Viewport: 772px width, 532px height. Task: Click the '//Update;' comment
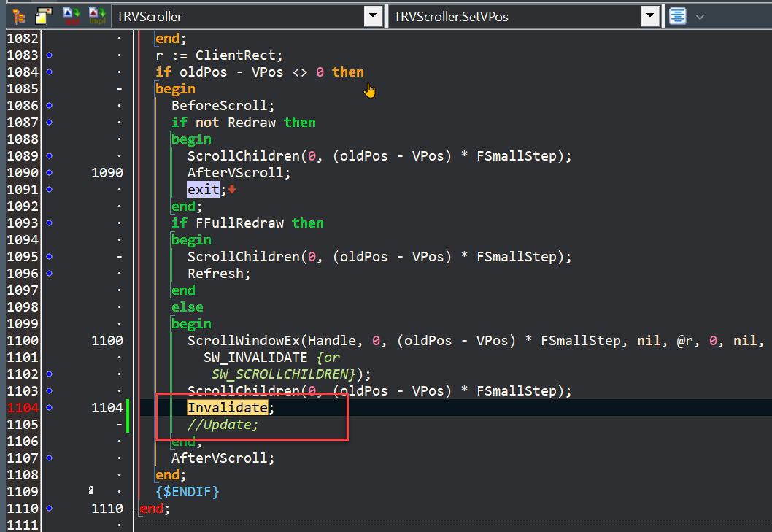[223, 425]
